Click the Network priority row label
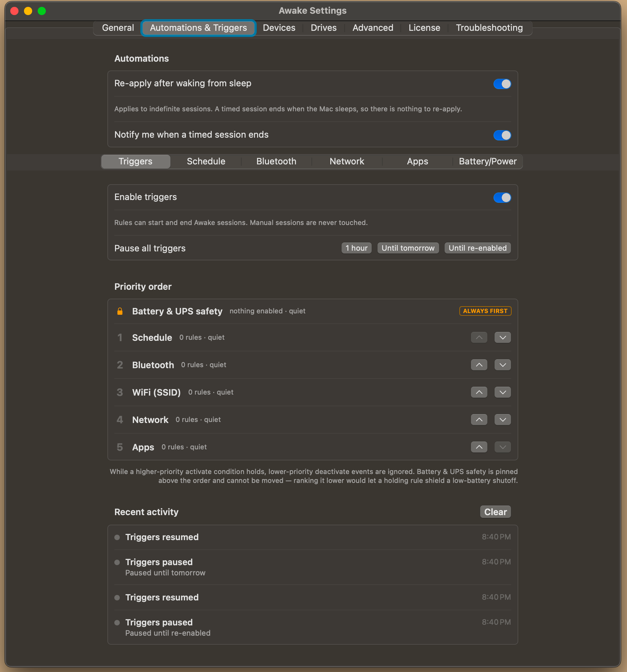The width and height of the screenshot is (627, 672). pyautogui.click(x=150, y=420)
